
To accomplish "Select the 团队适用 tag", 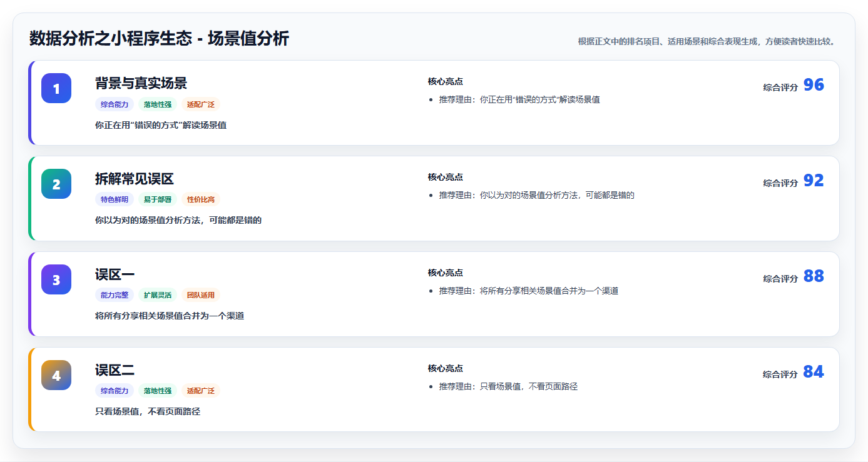I will 201,295.
